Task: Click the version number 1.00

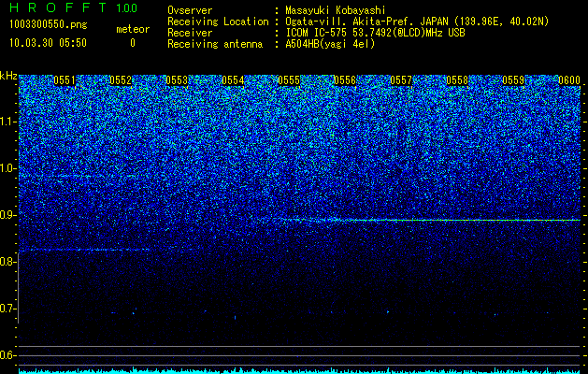Action: click(126, 8)
